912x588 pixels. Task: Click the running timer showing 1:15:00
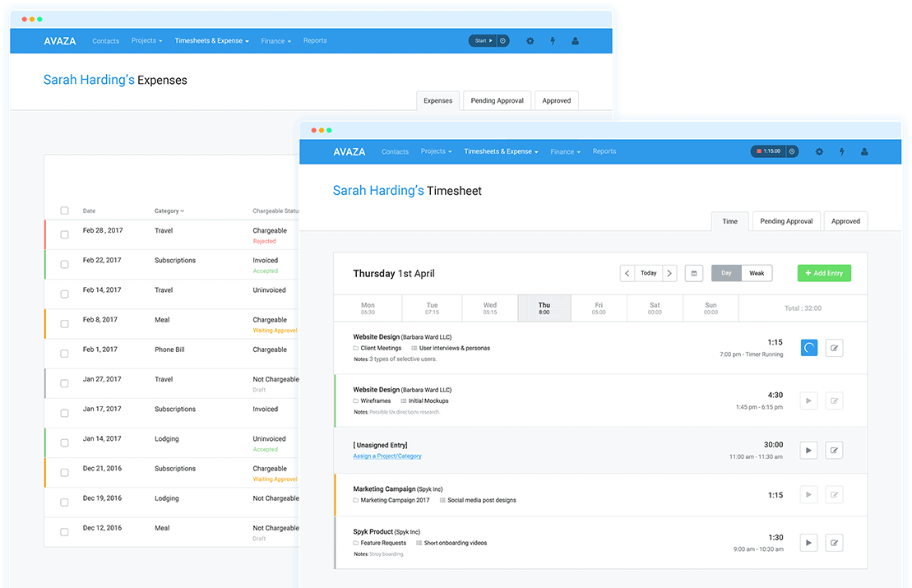pos(771,151)
